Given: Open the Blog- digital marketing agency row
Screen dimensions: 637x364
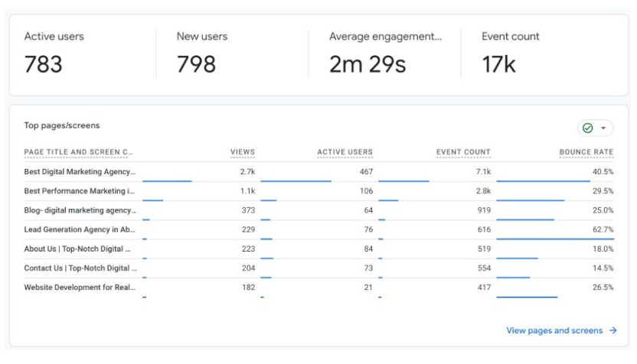Looking at the screenshot, I should pos(80,210).
